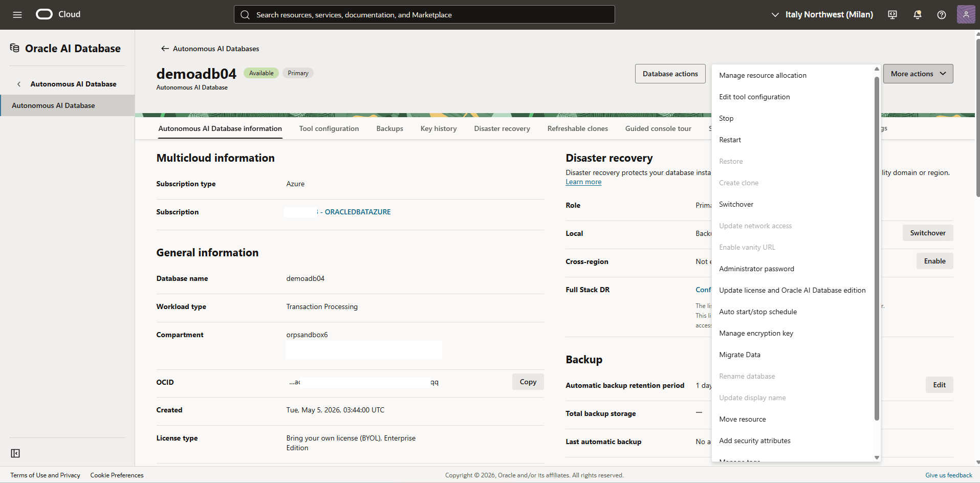The image size is (980, 483).
Task: Open Terms of Use and Privacy
Action: 45,475
